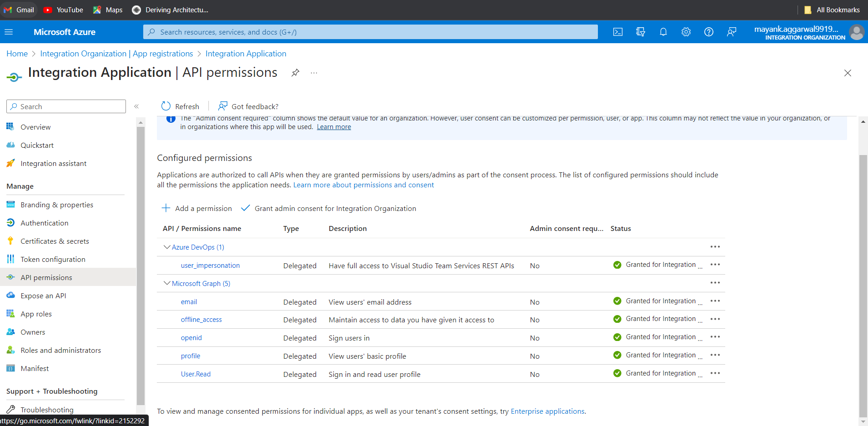868x426 pixels.
Task: Grant admin consent for Integration Organization
Action: [x=328, y=208]
